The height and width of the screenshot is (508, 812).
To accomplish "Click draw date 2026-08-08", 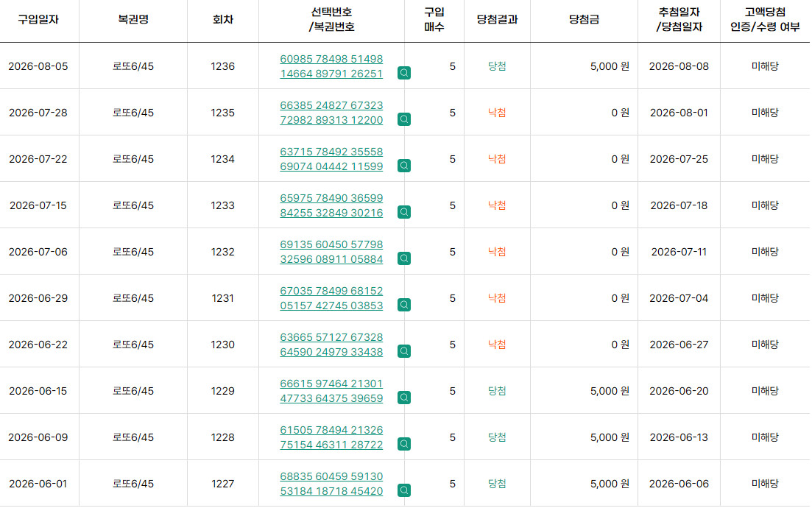I will coord(679,66).
